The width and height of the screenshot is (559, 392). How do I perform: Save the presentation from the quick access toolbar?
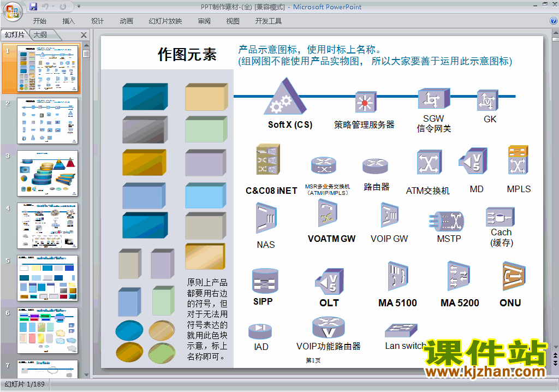coord(33,7)
